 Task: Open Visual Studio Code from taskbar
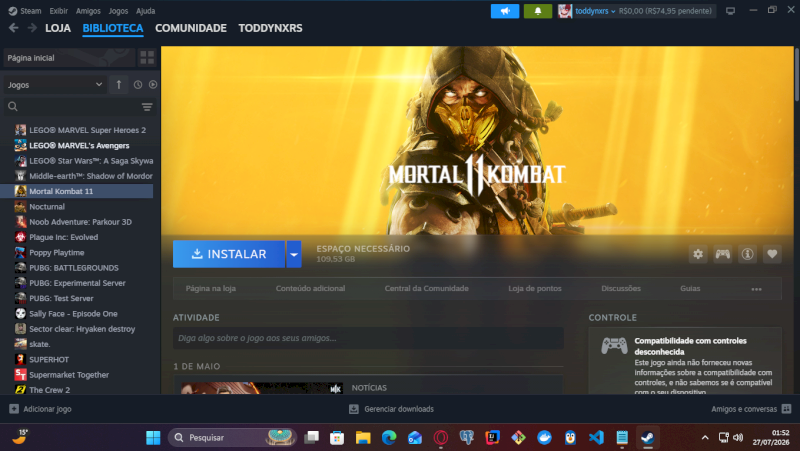click(596, 437)
